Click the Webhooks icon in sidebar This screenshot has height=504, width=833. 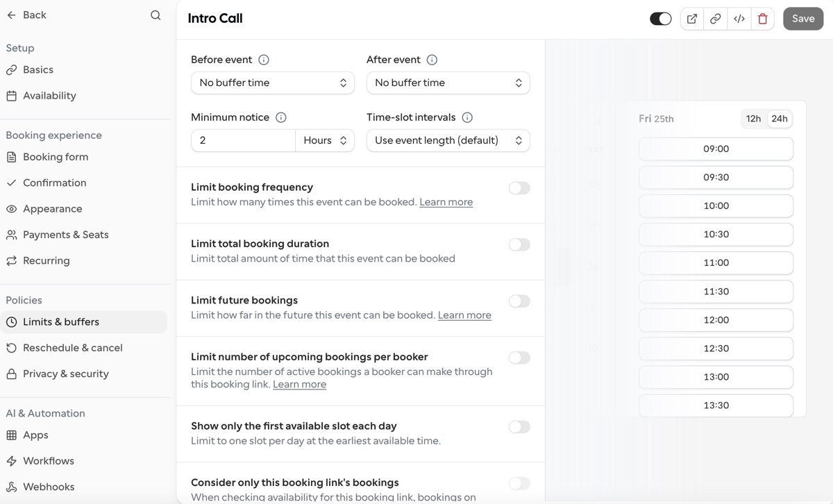pyautogui.click(x=11, y=487)
